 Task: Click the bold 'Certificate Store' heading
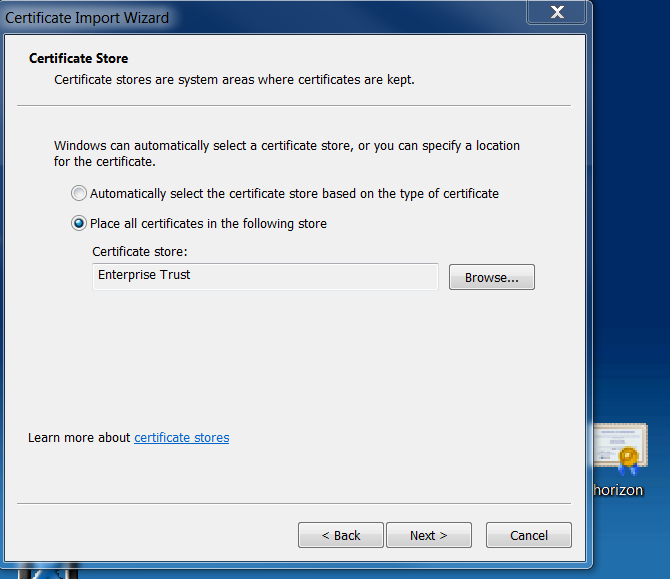[x=79, y=59]
